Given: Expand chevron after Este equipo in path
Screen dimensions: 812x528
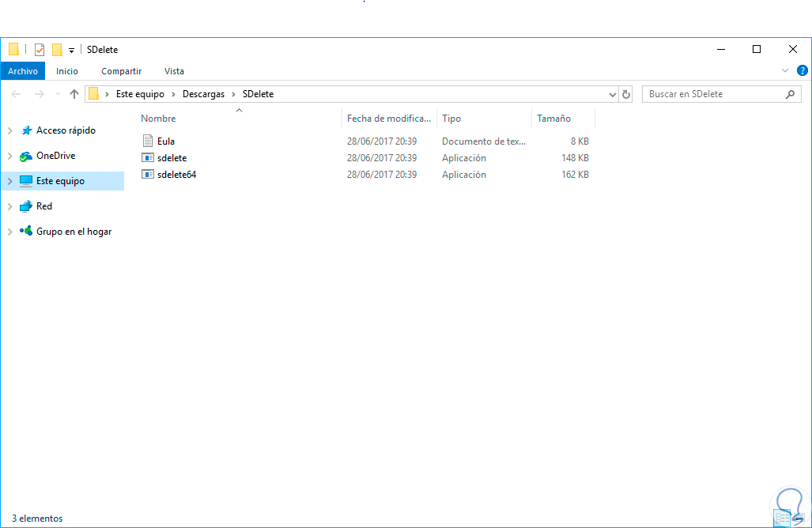Looking at the screenshot, I should point(173,94).
